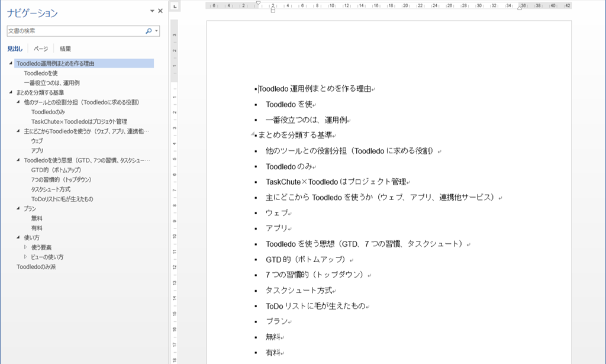Viewport: 606px width, 364px height.
Task: Select タスクシュート方式 in navigation pane
Action: 51,189
